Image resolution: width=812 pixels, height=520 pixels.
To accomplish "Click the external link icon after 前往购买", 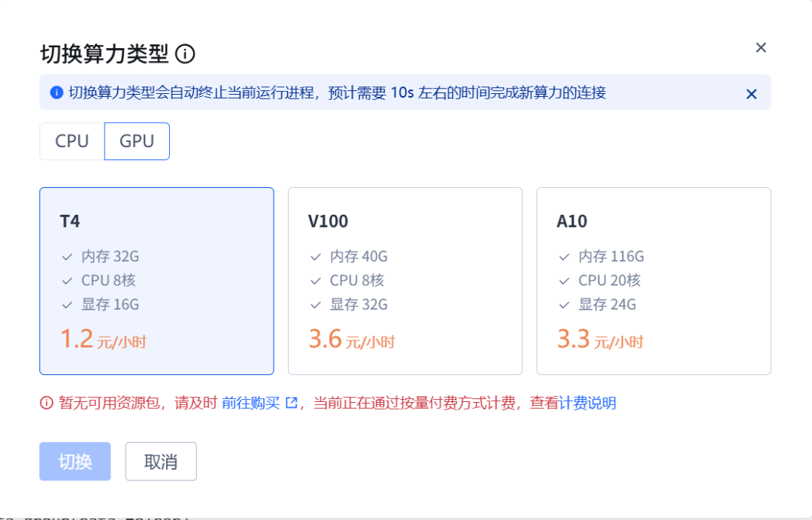I will [292, 404].
